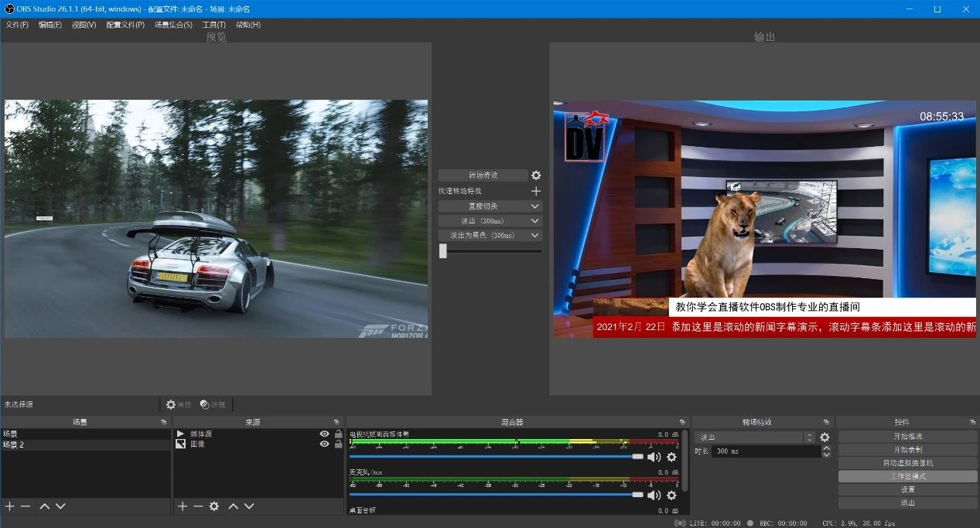
Task: Move the source down in the 来源 panel
Action: click(249, 506)
